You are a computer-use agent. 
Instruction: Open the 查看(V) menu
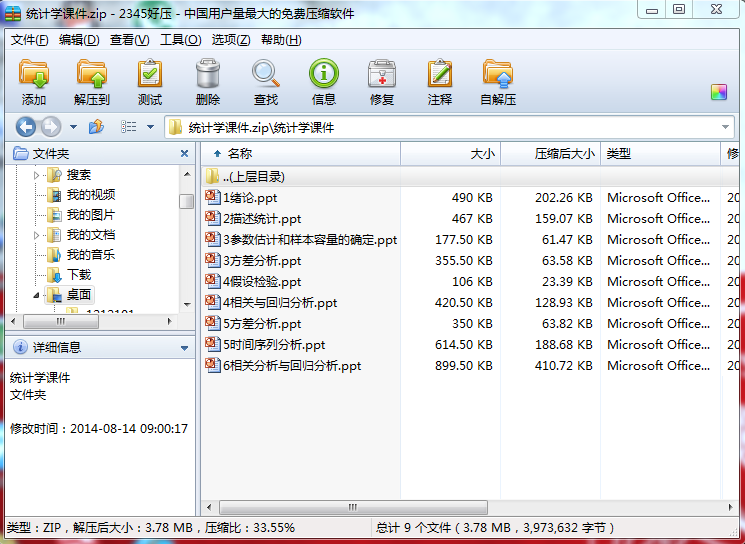click(130, 40)
